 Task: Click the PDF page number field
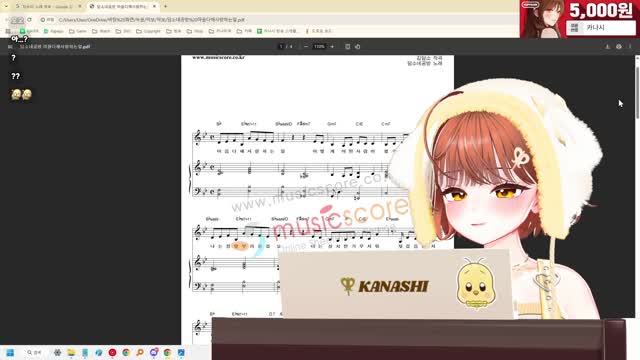click(x=281, y=47)
